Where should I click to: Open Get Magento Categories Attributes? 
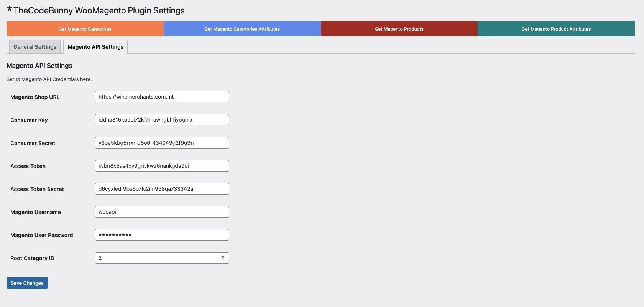point(242,29)
